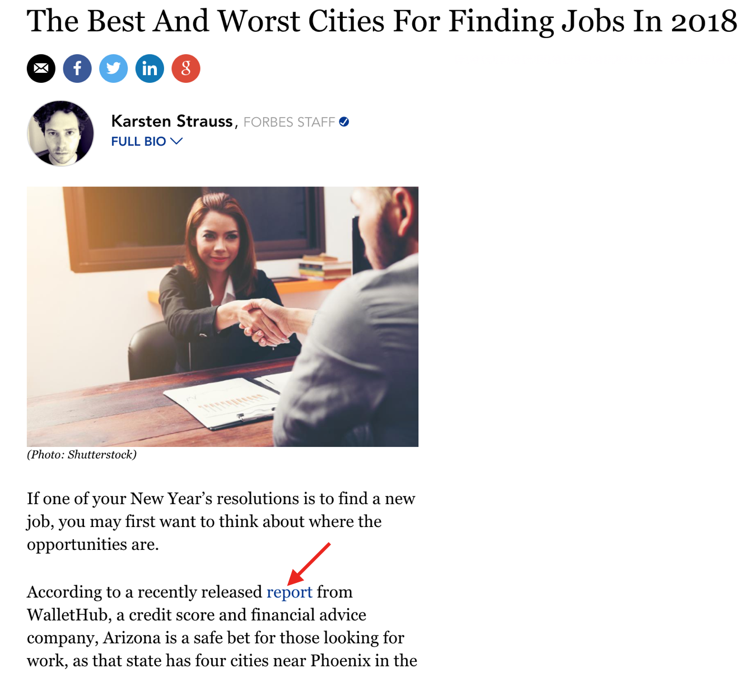Click the New Year's resolutions opening paragraph
755x700 pixels.
[x=221, y=521]
